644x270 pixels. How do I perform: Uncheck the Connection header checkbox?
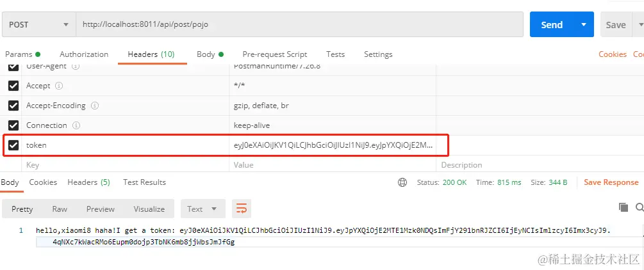pyautogui.click(x=13, y=125)
